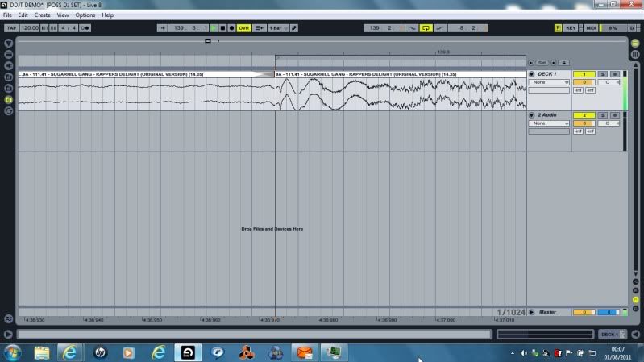Enable the Draw Mode pencil

point(293,27)
